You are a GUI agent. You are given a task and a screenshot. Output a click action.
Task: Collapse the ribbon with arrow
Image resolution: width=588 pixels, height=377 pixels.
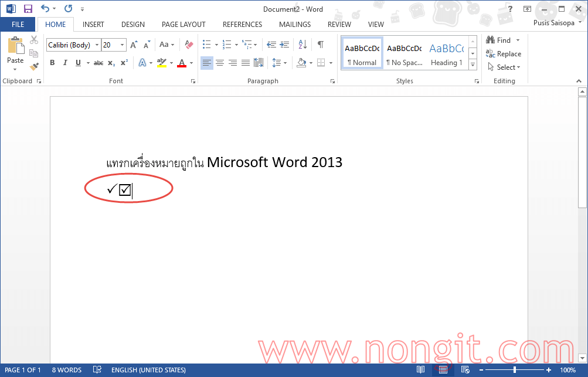tap(579, 81)
